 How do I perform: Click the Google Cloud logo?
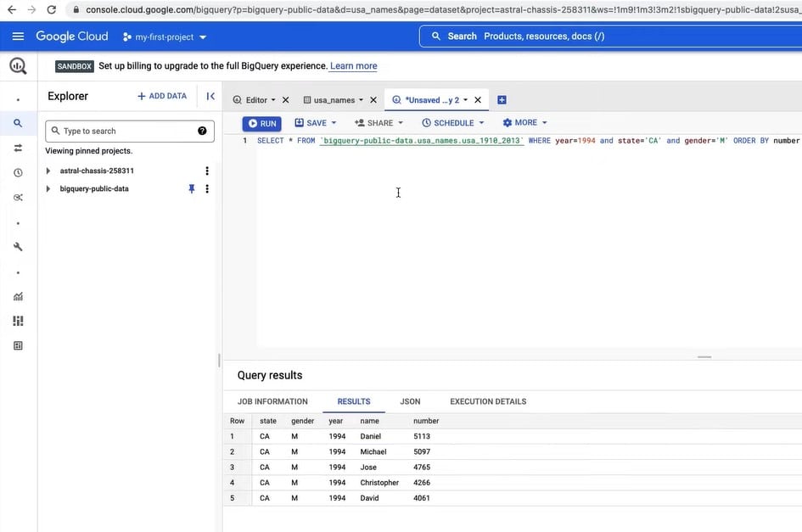(x=71, y=36)
